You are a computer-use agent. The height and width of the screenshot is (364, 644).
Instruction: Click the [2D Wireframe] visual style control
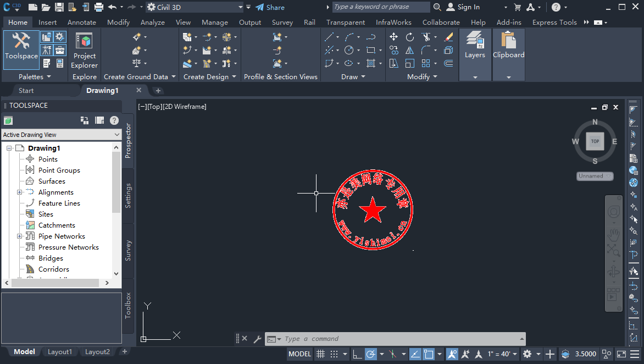pyautogui.click(x=185, y=107)
